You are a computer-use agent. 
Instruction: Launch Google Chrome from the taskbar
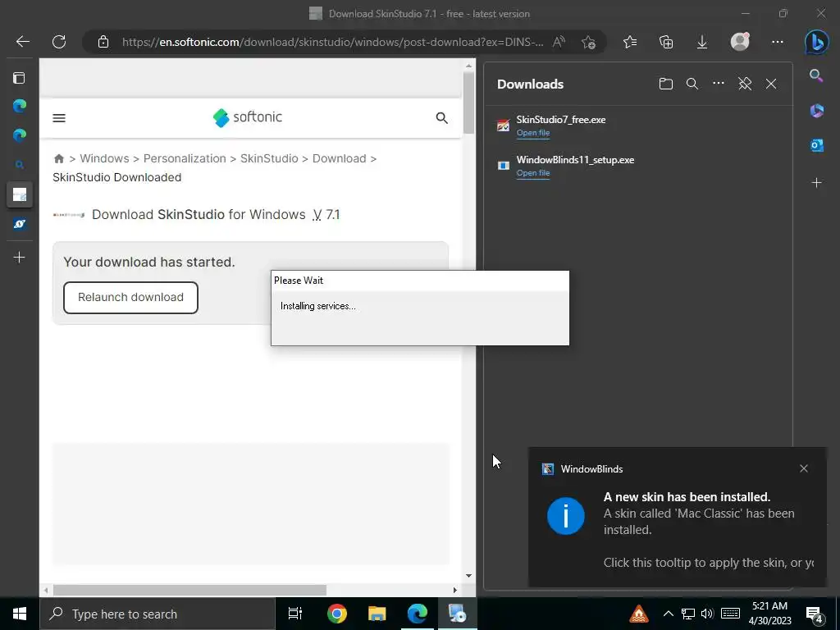[337, 614]
